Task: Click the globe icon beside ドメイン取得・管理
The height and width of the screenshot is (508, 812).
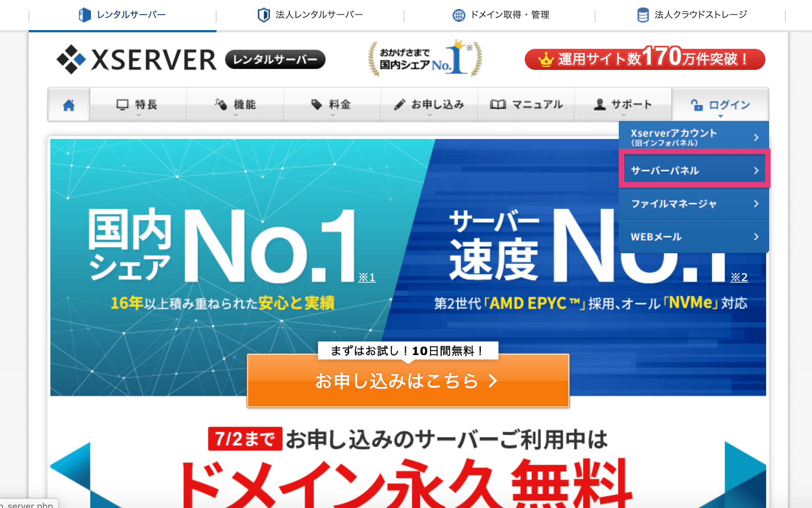Action: pos(459,15)
